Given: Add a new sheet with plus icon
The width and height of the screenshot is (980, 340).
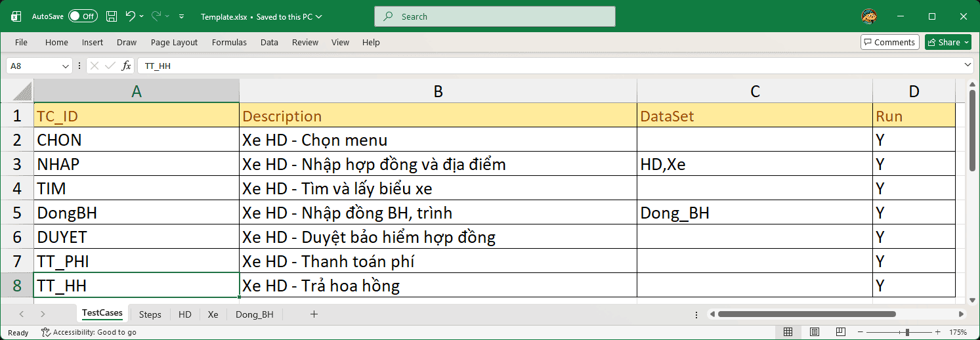Looking at the screenshot, I should click(314, 314).
